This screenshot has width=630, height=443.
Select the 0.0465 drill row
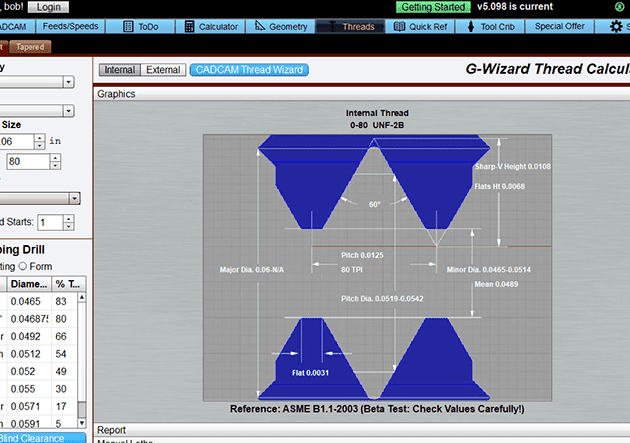38,301
